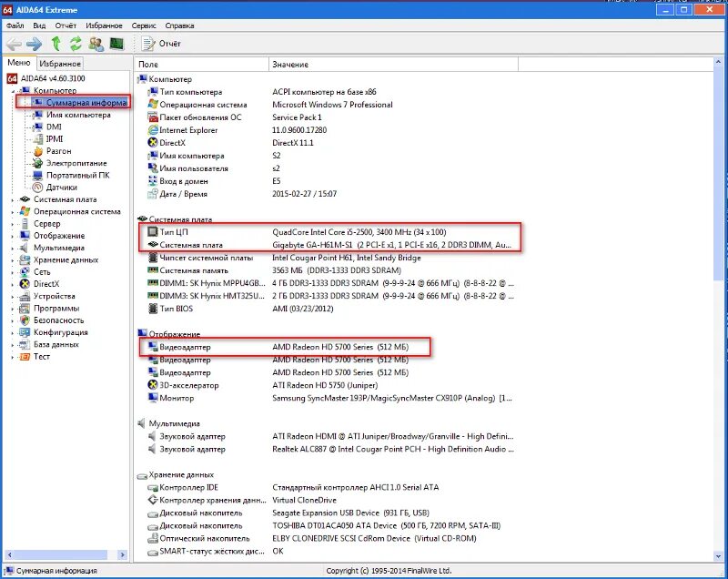Expand the Системная плата tree node

13,199
